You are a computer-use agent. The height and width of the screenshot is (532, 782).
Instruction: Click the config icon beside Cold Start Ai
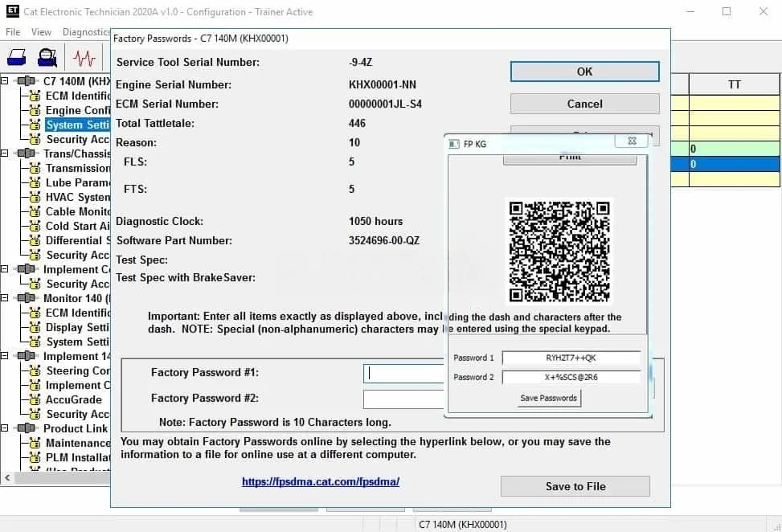coord(35,226)
